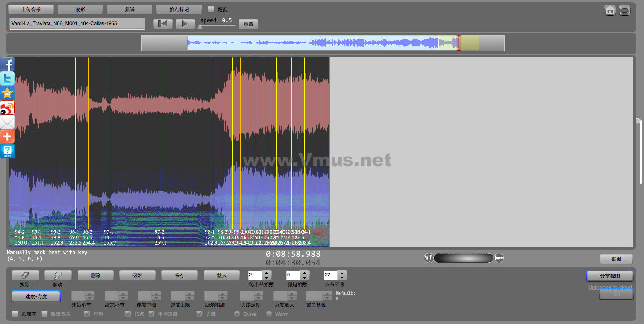644x324 pixels.
Task: Click the email envelope share icon
Action: tap(7, 123)
